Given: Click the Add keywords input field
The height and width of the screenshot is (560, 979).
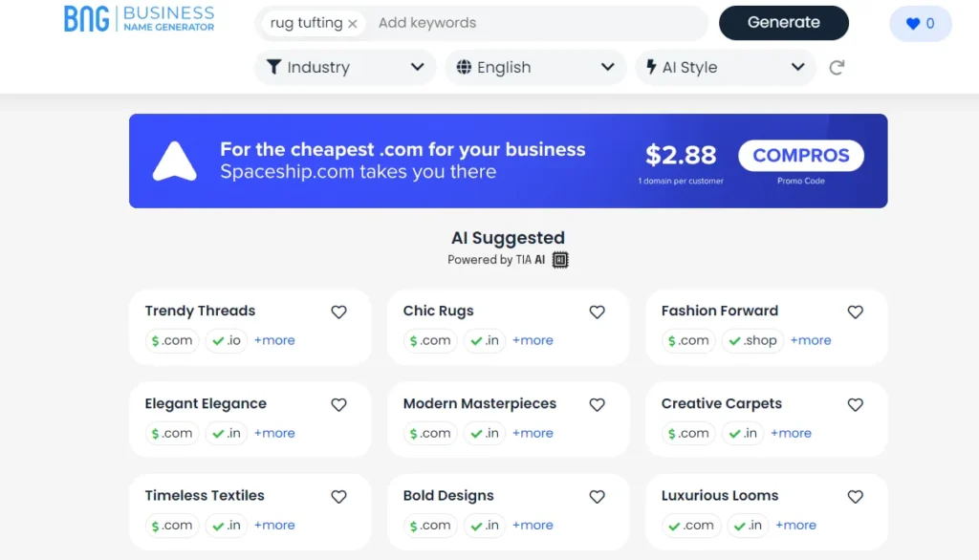Looking at the screenshot, I should coord(537,23).
